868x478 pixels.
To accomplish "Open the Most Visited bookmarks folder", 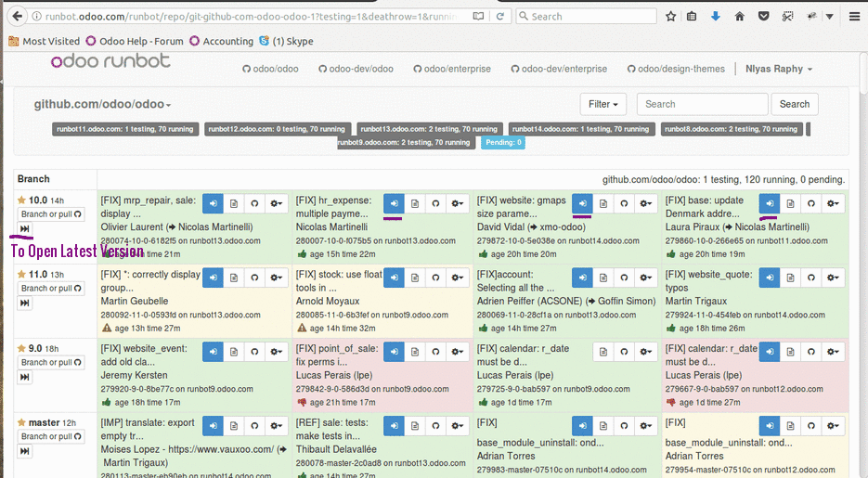I will [45, 41].
